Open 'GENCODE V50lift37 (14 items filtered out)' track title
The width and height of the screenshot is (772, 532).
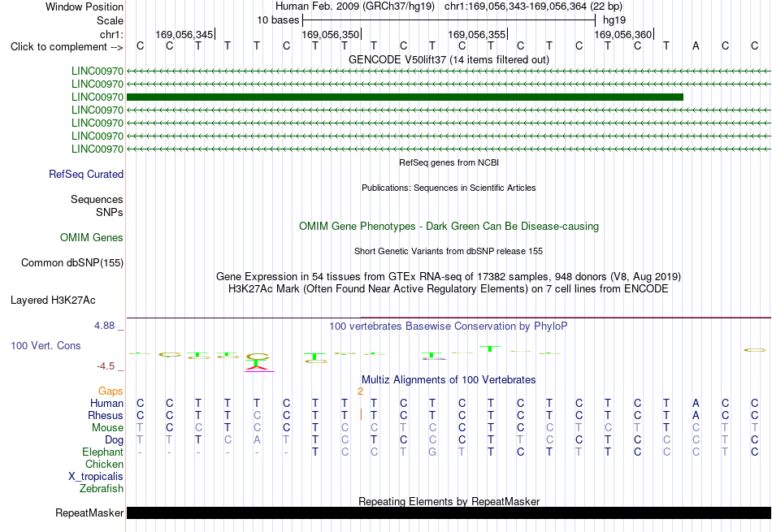click(449, 59)
